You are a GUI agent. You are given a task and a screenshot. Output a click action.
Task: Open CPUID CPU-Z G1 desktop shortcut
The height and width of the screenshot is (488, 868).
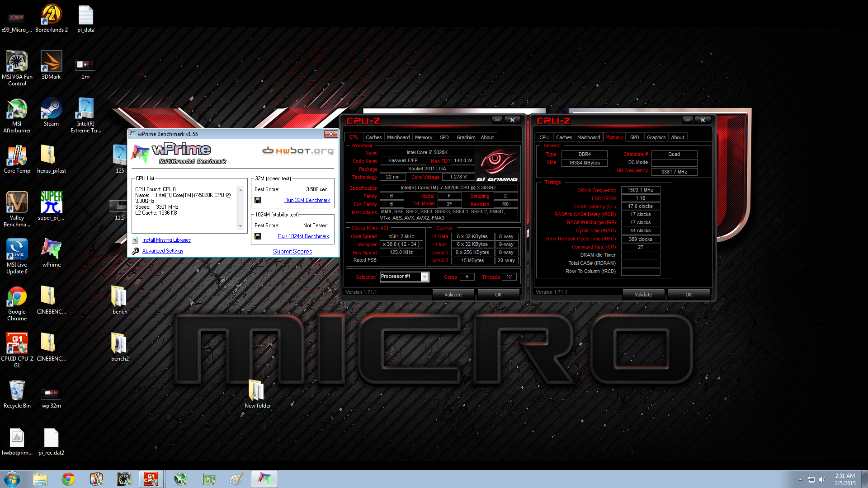click(x=17, y=350)
